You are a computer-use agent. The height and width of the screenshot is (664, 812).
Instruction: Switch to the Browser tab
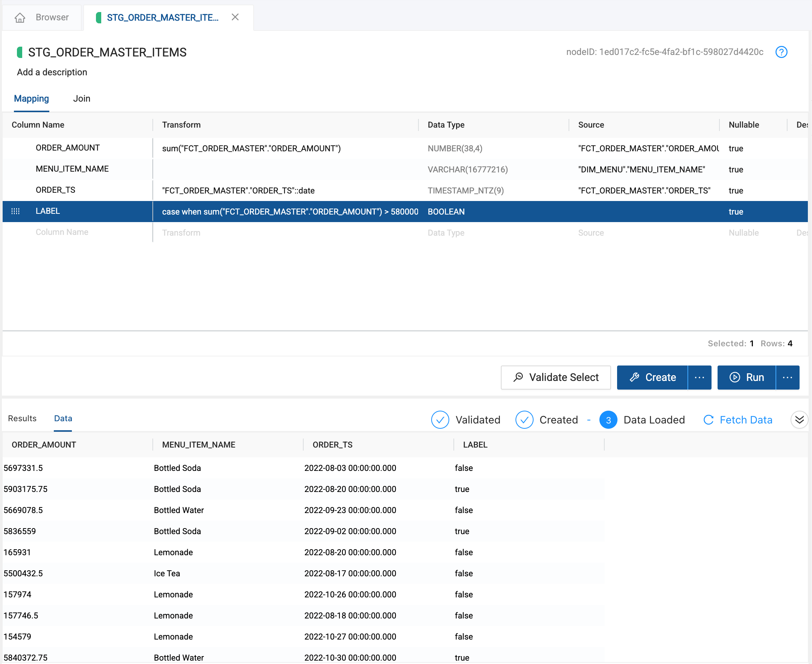41,18
